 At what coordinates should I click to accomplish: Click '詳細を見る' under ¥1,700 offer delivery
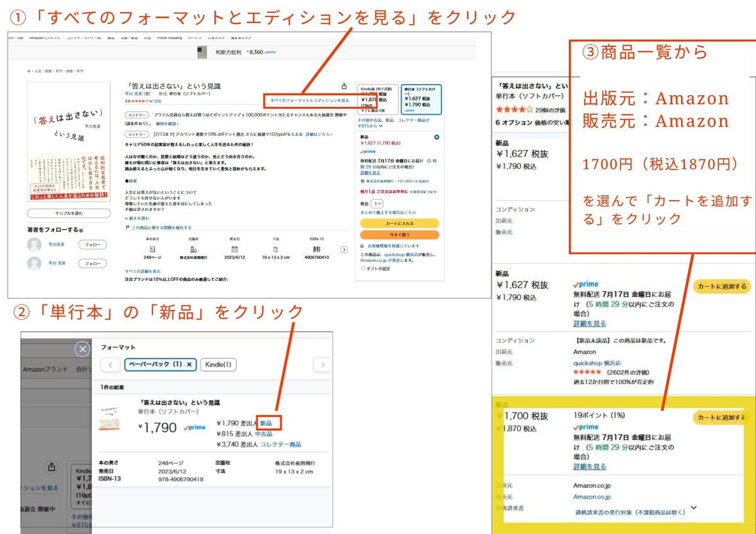point(590,467)
